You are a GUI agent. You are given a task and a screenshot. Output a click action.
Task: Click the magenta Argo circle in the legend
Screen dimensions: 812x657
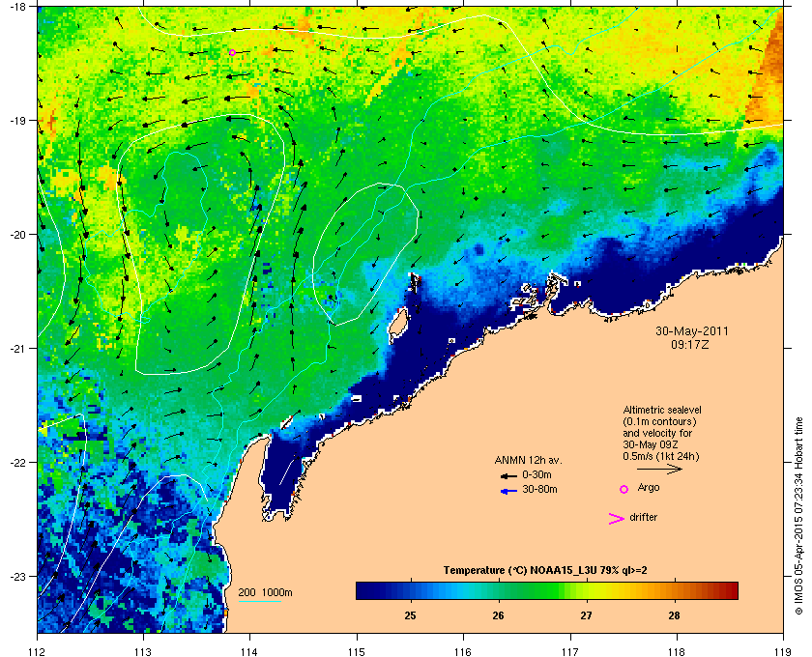pos(624,489)
